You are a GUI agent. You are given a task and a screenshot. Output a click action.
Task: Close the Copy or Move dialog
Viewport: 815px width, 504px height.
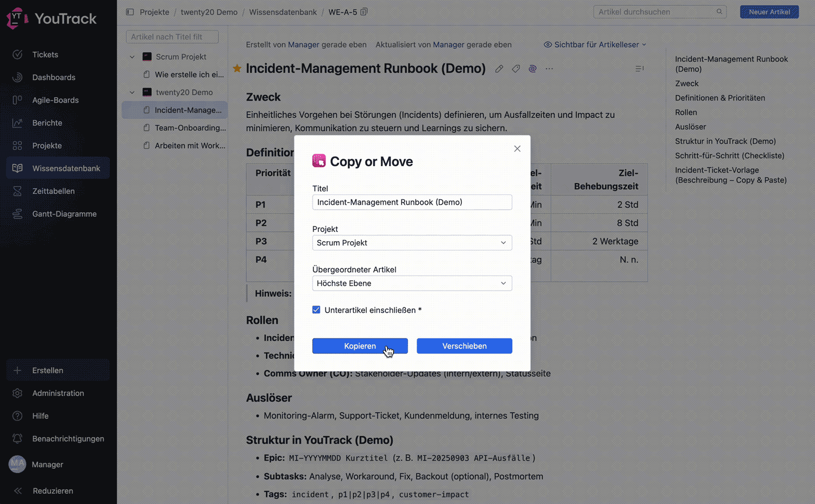coord(517,149)
